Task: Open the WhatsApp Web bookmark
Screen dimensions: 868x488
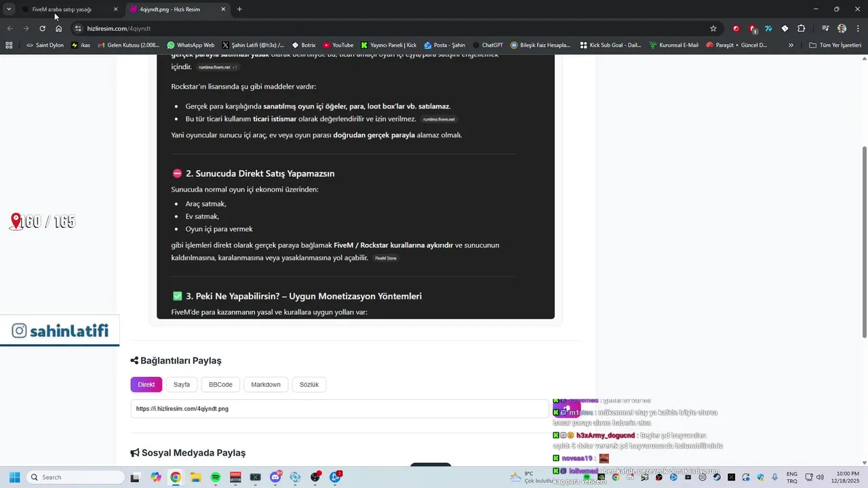Action: pos(191,45)
